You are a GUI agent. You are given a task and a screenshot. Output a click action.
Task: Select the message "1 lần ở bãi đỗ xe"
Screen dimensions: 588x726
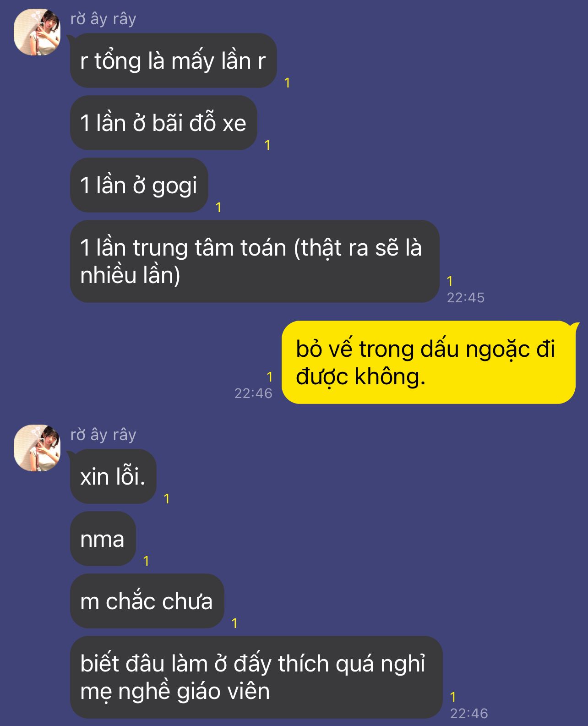coord(163,123)
